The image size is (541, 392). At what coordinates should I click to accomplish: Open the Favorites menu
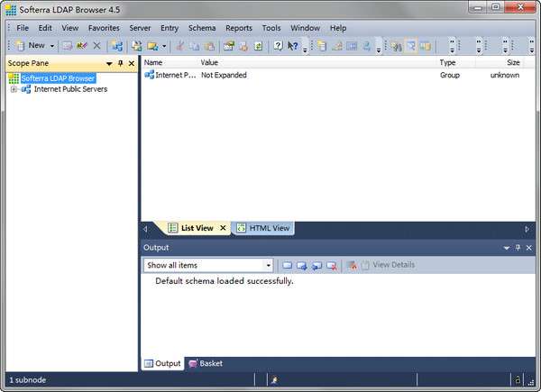click(x=104, y=28)
